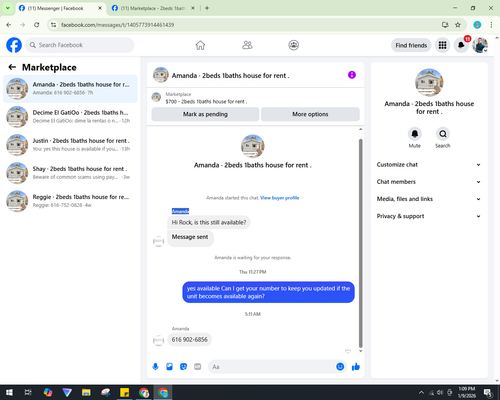Screen dimensions: 500x400
Task: Open Decime El GatiOo's conversation
Action: coord(70,117)
